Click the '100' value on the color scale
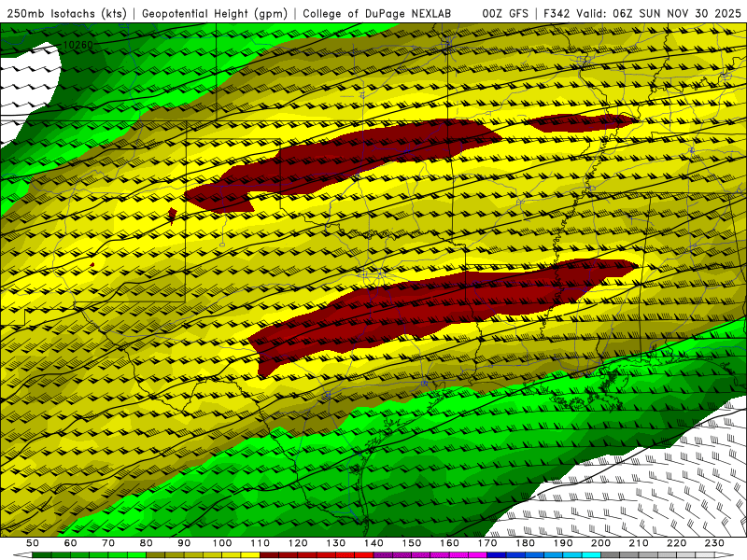Screen dimensions: 747x560 click(x=222, y=543)
